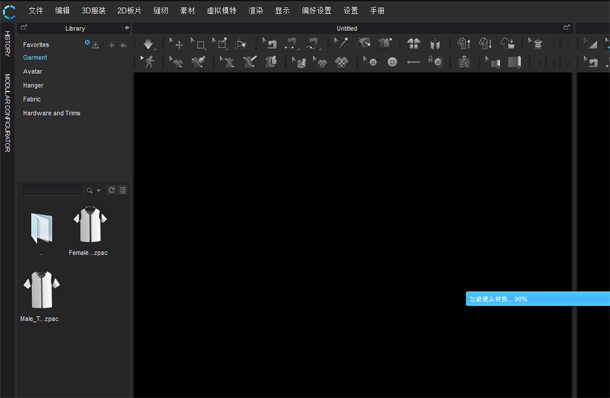This screenshot has height=398, width=610.
Task: Click the plus icon to add folder
Action: (111, 46)
